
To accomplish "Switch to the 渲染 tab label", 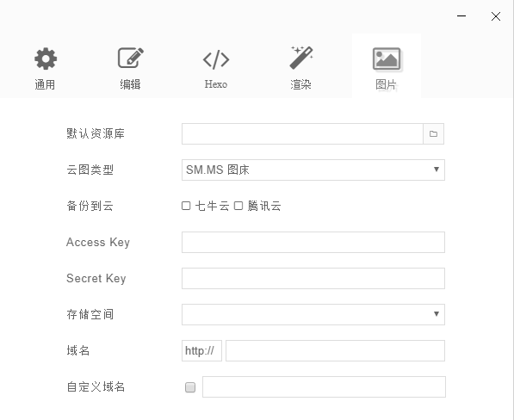I will click(x=300, y=84).
